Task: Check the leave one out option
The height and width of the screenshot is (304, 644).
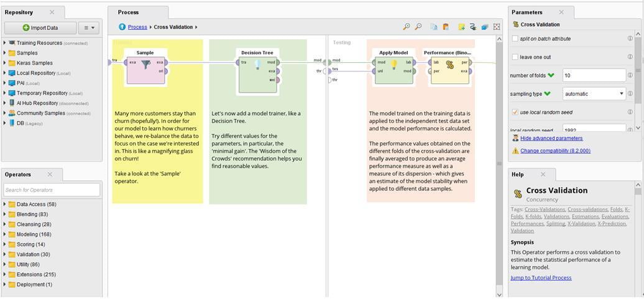Action: pyautogui.click(x=515, y=57)
